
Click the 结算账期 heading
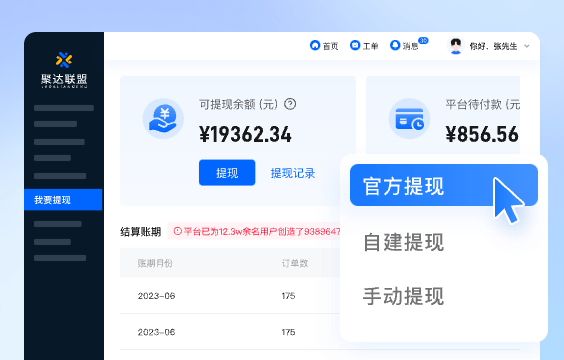pos(141,232)
